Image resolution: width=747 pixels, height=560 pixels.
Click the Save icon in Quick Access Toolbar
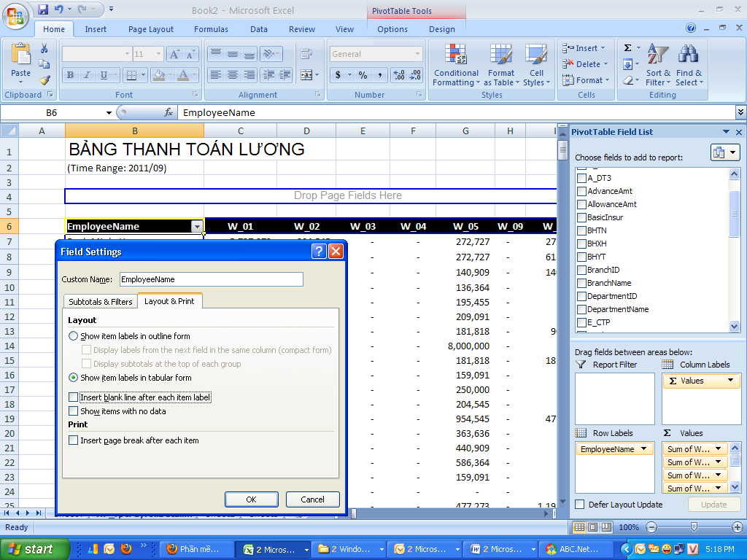(x=43, y=9)
